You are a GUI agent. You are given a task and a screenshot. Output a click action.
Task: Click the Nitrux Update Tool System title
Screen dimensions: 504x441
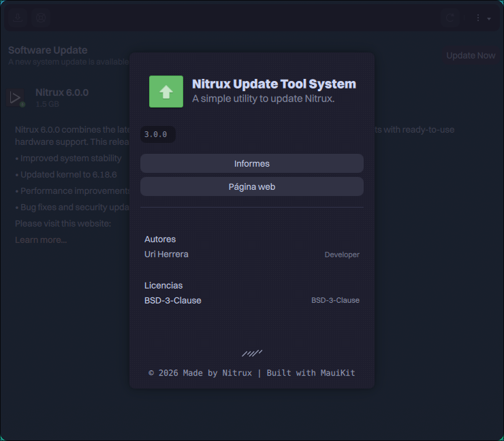click(x=274, y=84)
